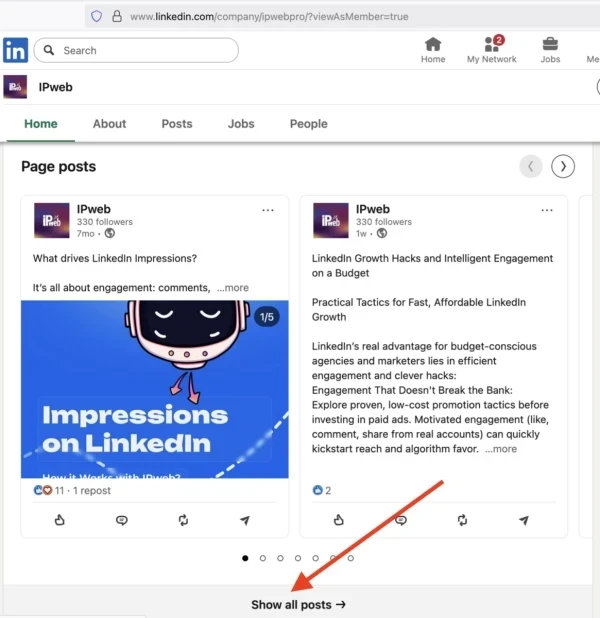The height and width of the screenshot is (618, 600).
Task: Switch to the About tab
Action: [109, 124]
